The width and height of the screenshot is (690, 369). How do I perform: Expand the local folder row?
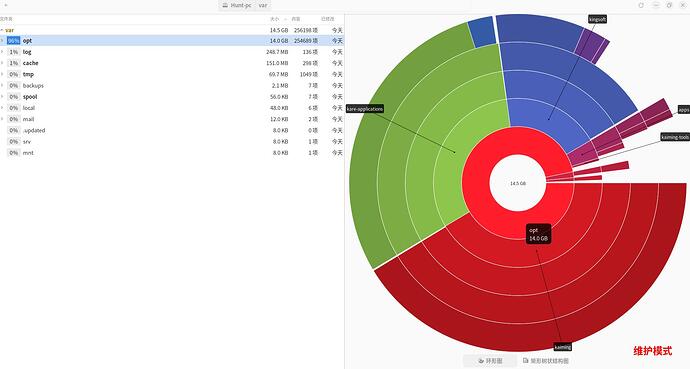(2, 108)
